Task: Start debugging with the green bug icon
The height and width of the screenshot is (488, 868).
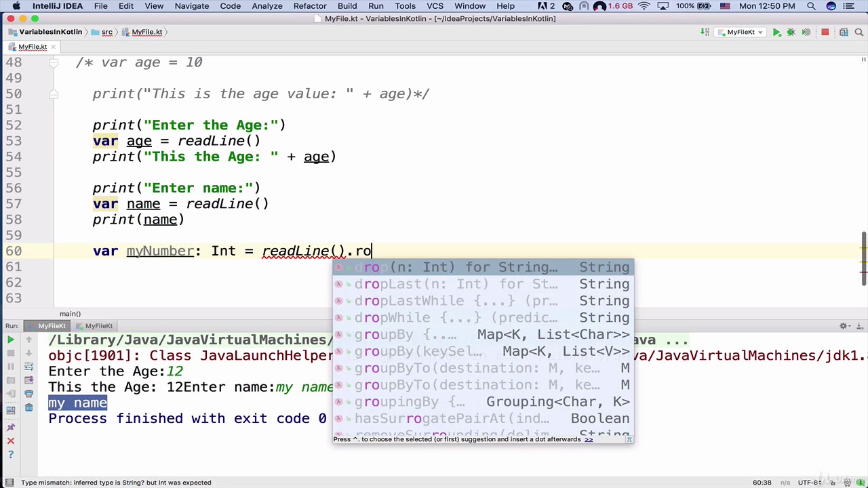Action: 791,32
